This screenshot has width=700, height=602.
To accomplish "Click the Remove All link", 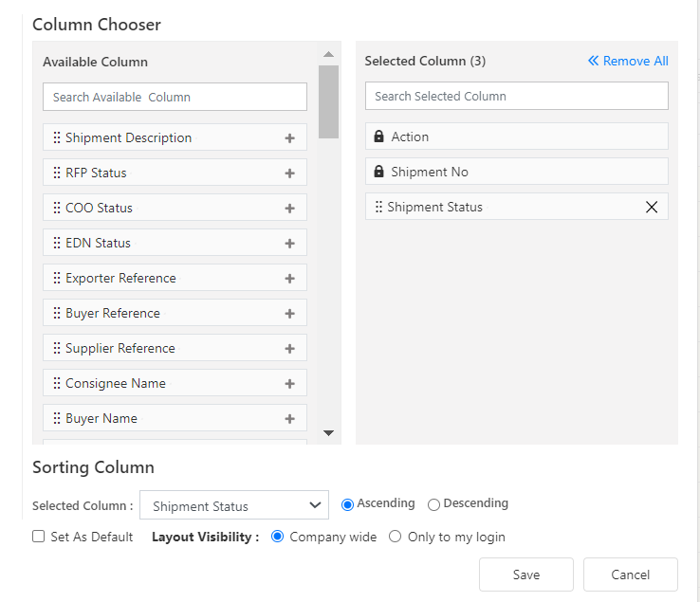I will pyautogui.click(x=628, y=62).
